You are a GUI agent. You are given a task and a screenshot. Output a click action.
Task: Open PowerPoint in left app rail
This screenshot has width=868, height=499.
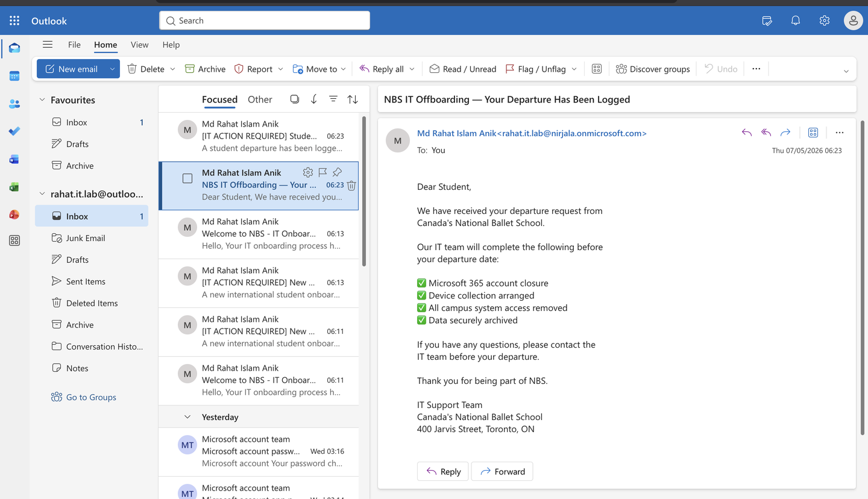tap(14, 215)
